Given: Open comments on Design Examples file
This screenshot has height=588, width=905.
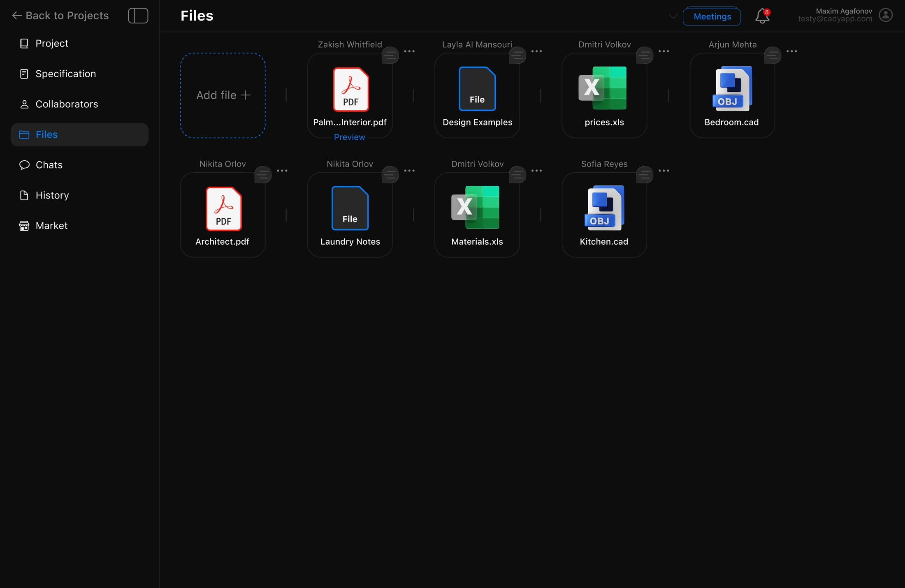Looking at the screenshot, I should coord(517,55).
